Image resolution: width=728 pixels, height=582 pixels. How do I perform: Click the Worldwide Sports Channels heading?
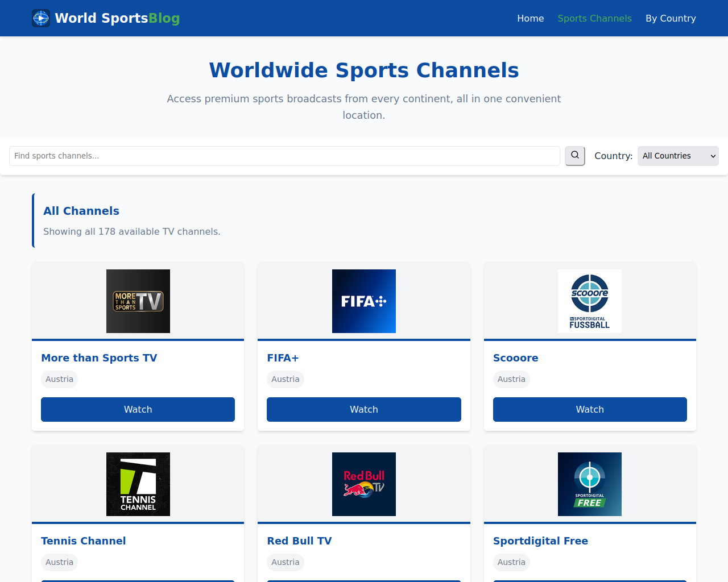pos(364,70)
